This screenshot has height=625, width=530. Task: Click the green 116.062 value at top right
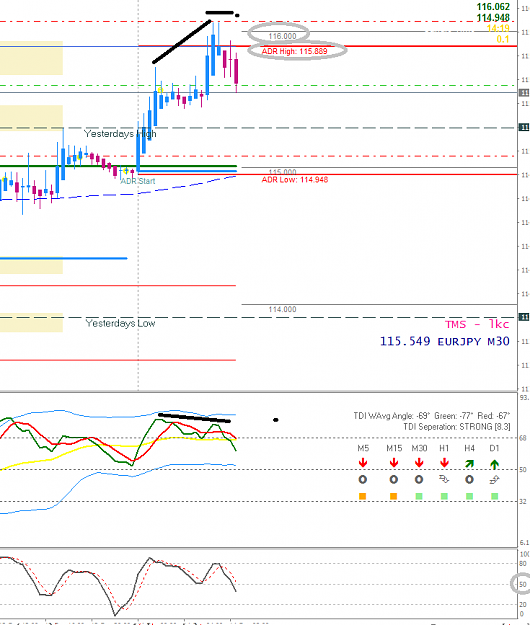[493, 7]
